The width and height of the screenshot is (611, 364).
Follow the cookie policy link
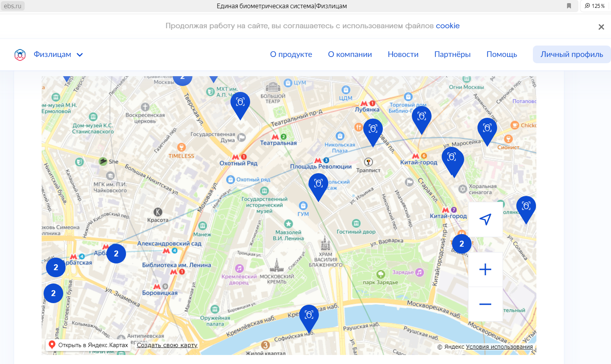point(448,26)
